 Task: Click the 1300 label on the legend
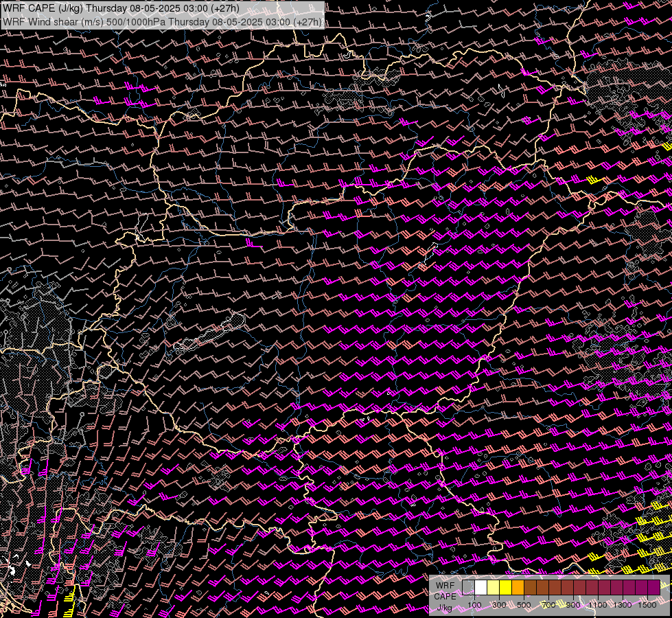tap(623, 605)
